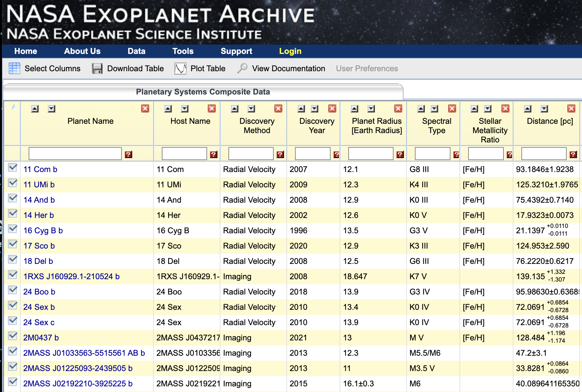Close the Distance [pc] column
The image size is (582, 392).
(571, 108)
